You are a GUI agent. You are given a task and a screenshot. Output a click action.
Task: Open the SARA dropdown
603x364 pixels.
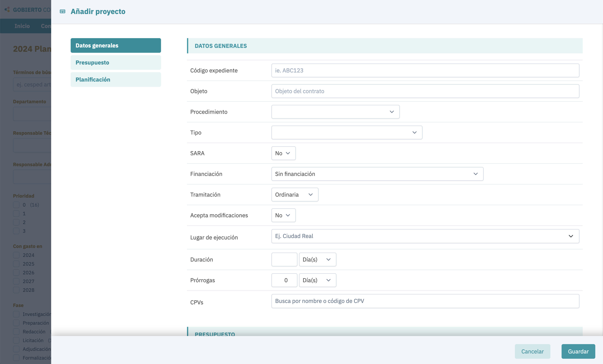click(x=283, y=153)
